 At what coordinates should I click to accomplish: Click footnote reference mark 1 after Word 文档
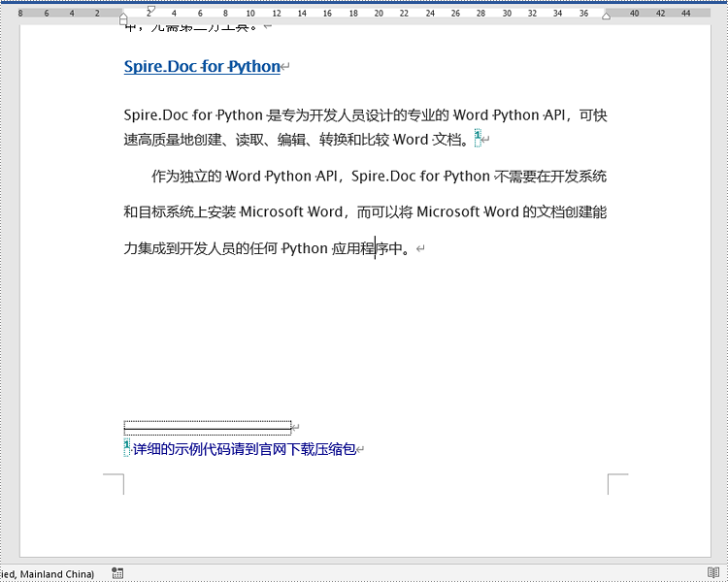pyautogui.click(x=478, y=138)
